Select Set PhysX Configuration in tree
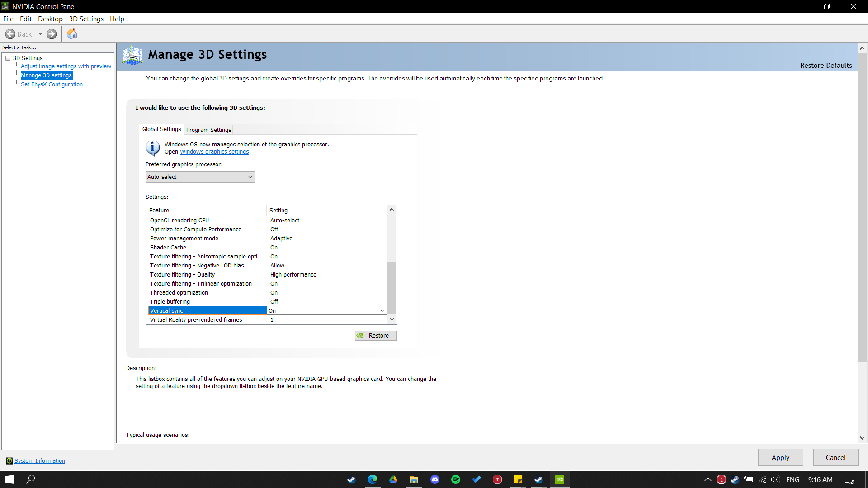This screenshot has width=868, height=488. [52, 84]
